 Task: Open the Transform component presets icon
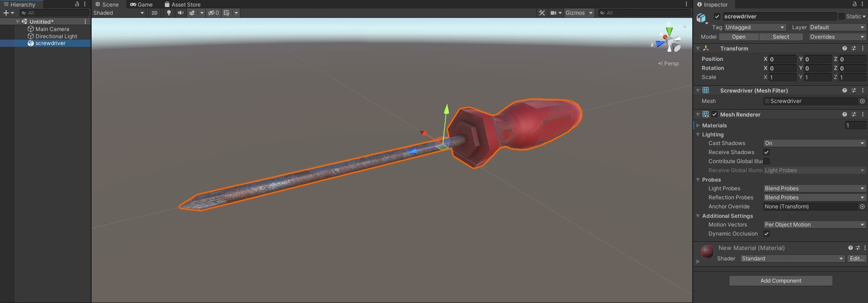(x=854, y=48)
